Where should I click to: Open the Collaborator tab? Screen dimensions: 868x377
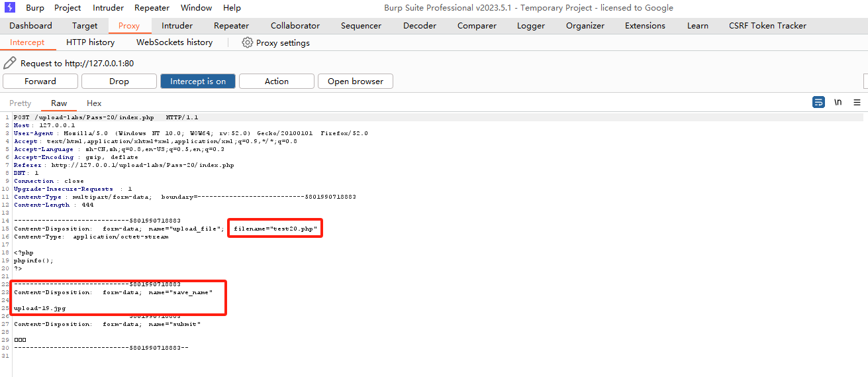295,26
